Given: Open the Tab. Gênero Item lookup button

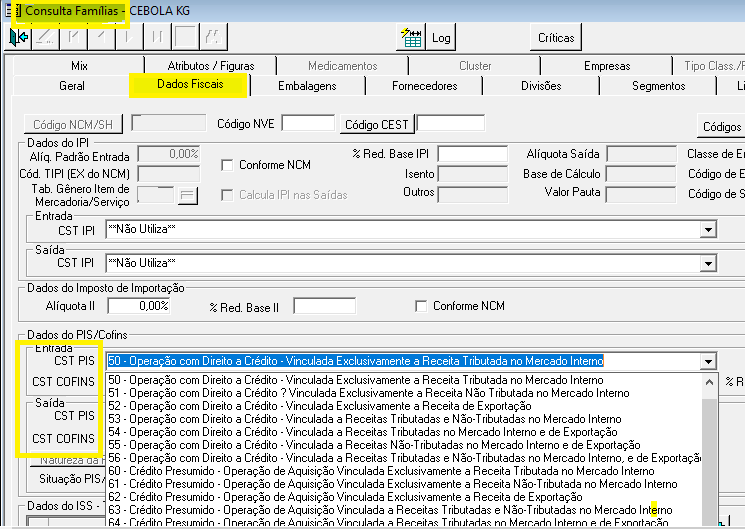Looking at the screenshot, I should point(188,195).
